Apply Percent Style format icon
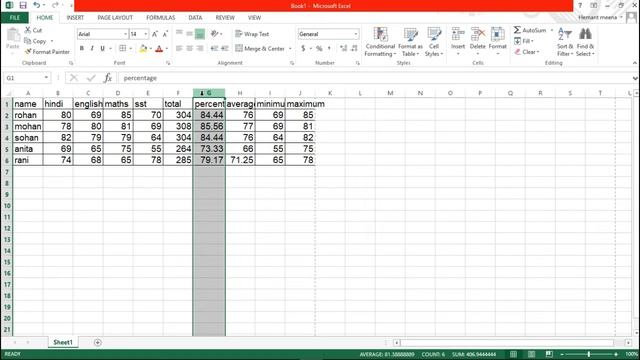Screen dimensions: 640x360 click(319, 49)
